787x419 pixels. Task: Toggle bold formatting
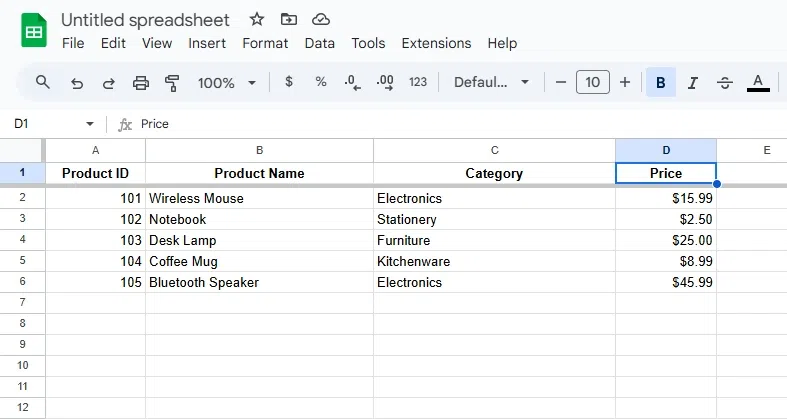[x=661, y=82]
